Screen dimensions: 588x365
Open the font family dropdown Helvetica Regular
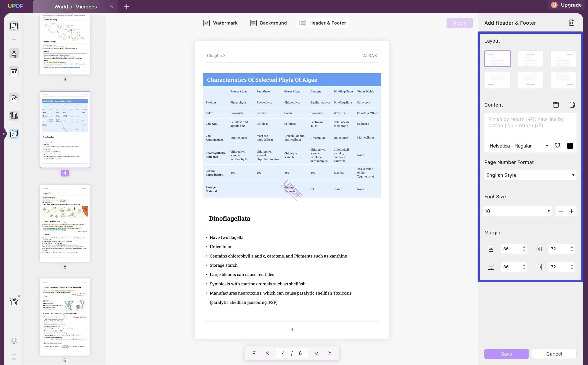(x=517, y=145)
